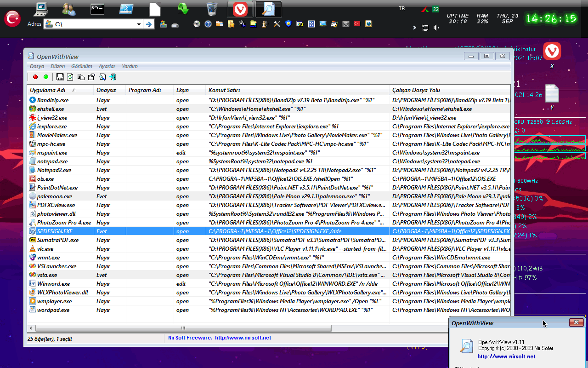
Task: Click the TR language indicator
Action: tap(402, 8)
